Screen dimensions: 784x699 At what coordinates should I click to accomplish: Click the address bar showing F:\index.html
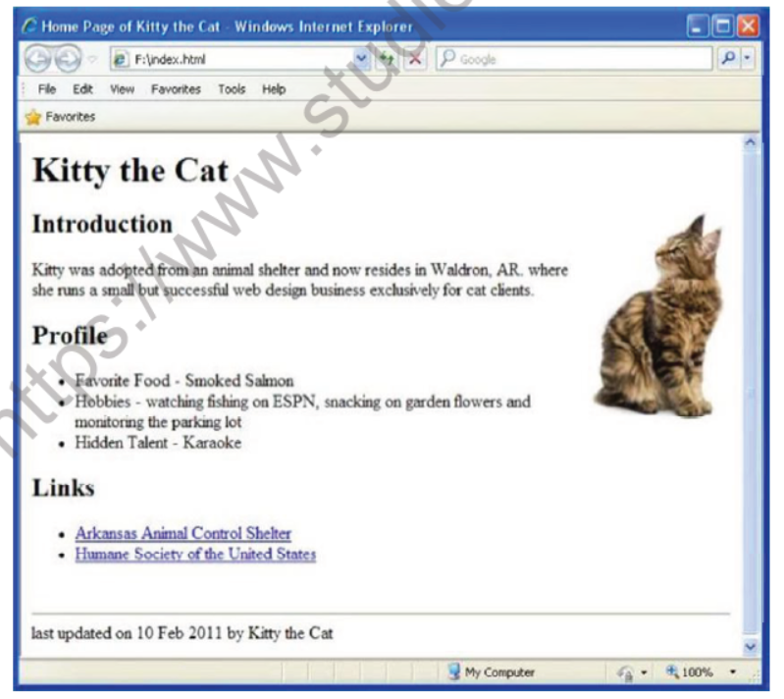240,59
